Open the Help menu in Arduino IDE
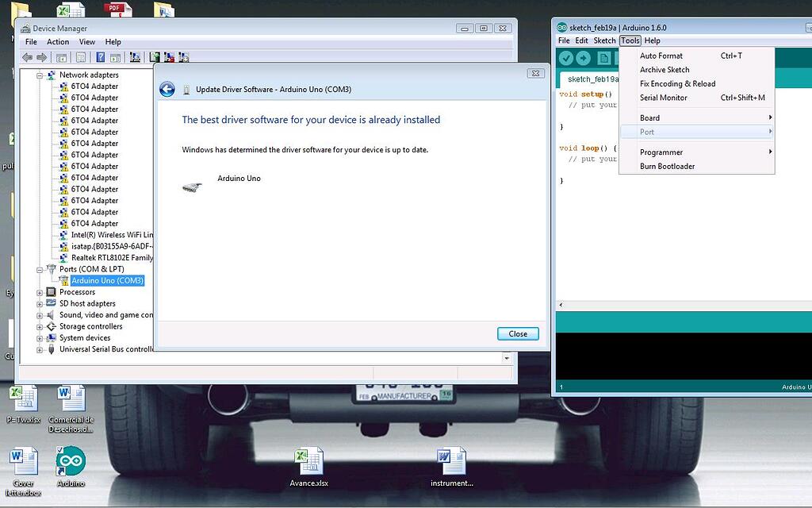Image resolution: width=812 pixels, height=508 pixels. [x=652, y=40]
